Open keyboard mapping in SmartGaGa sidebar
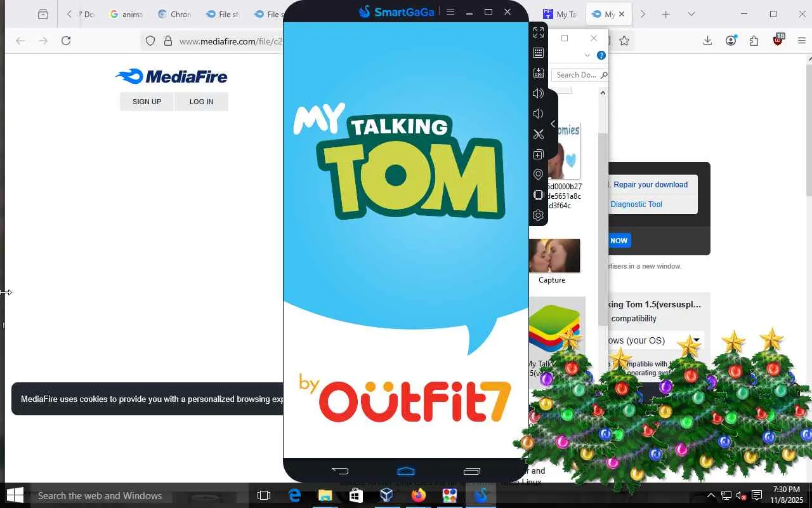812x508 pixels. pyautogui.click(x=539, y=53)
